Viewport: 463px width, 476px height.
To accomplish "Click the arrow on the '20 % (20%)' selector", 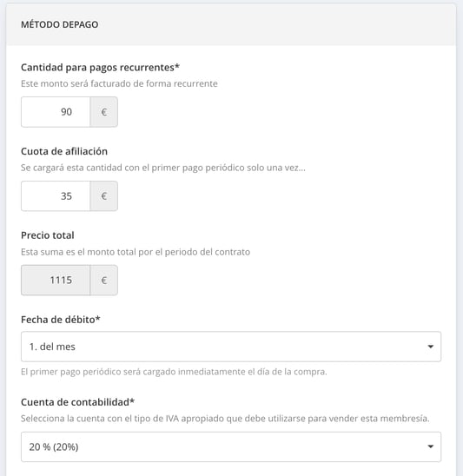I will click(x=430, y=446).
